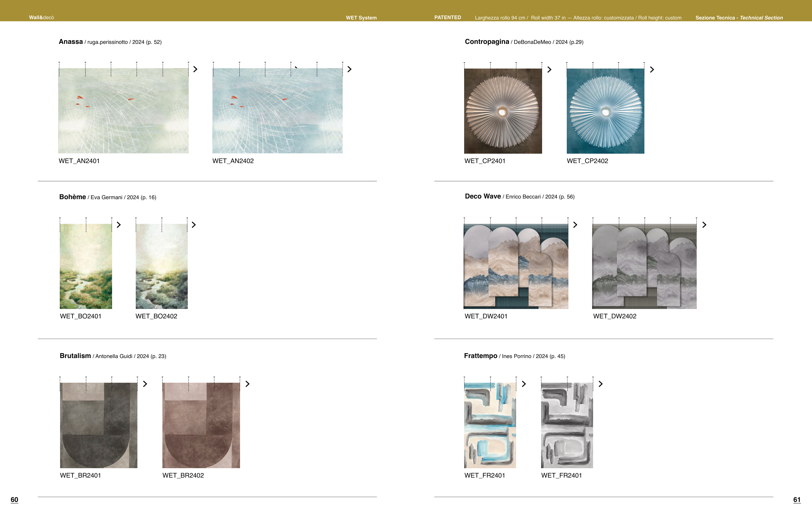Click the Deco Wave collection title
This screenshot has height=526, width=812.
tap(482, 196)
